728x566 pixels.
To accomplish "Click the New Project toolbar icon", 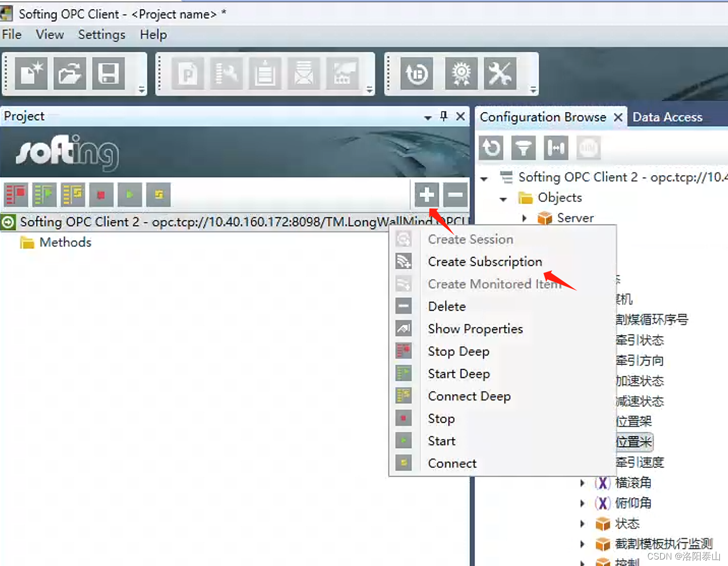I will (31, 73).
